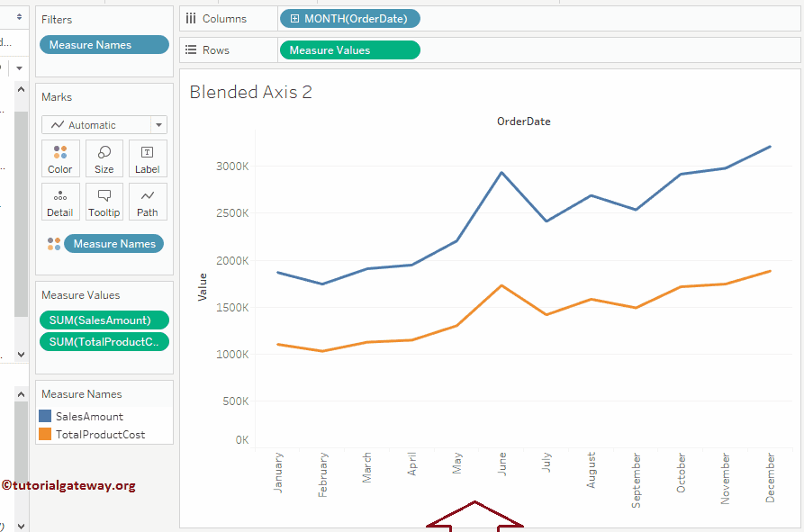Open the Size mark option
Screen dimensions: 804x532
coord(104,158)
